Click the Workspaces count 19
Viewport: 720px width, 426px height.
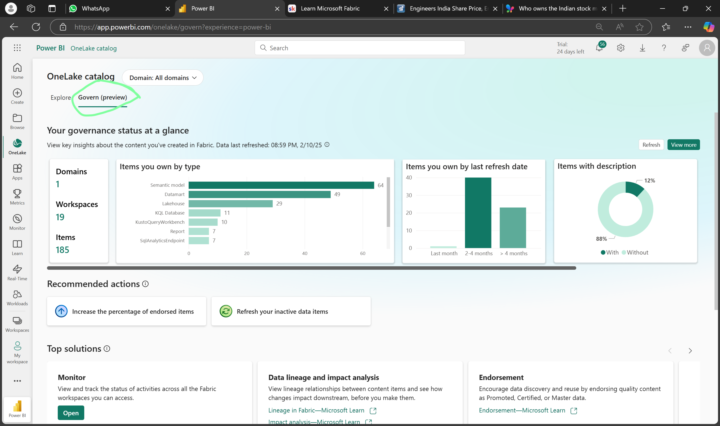tap(60, 217)
